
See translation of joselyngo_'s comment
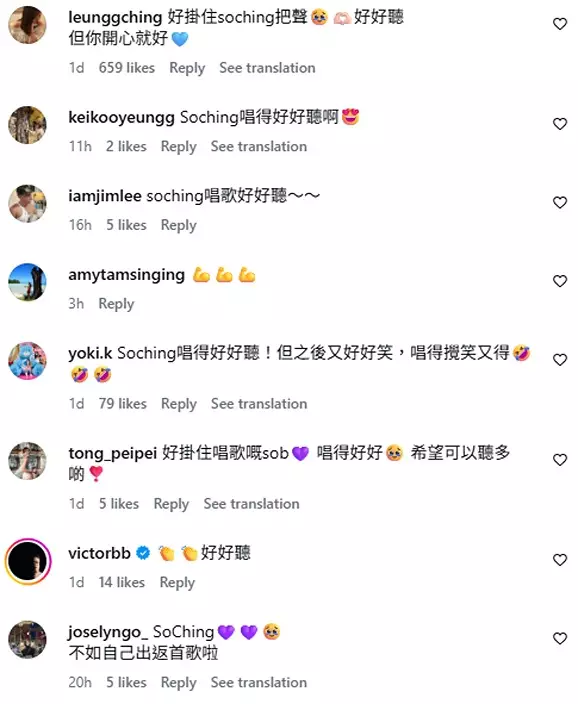click(259, 682)
